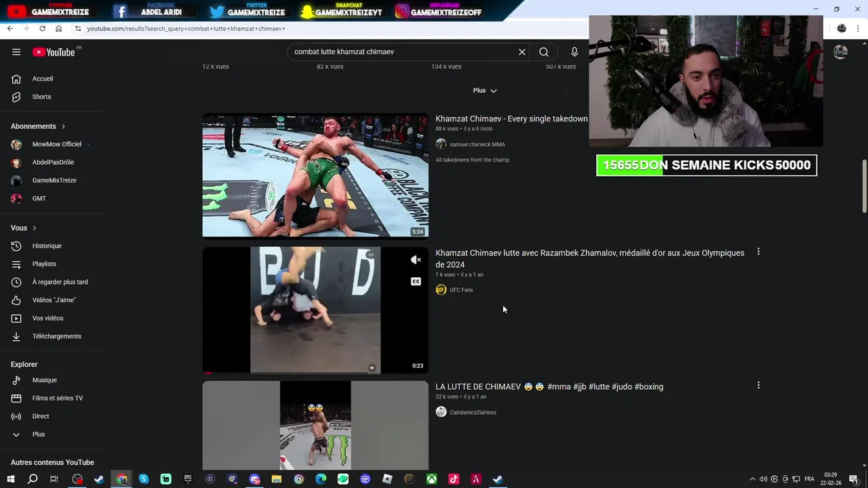Open the TikTok app from the taskbar
Viewport: 868px width, 488px height.
click(x=454, y=479)
